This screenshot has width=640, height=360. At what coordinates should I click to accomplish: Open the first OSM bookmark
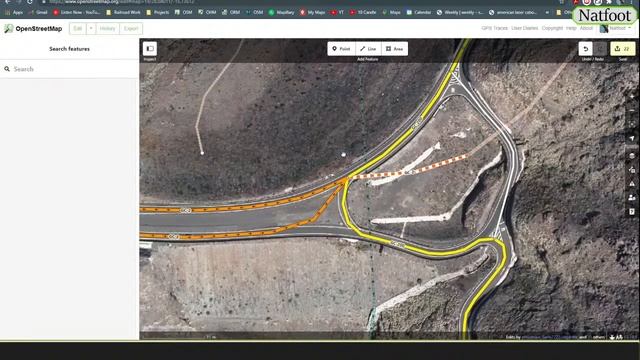coord(183,13)
